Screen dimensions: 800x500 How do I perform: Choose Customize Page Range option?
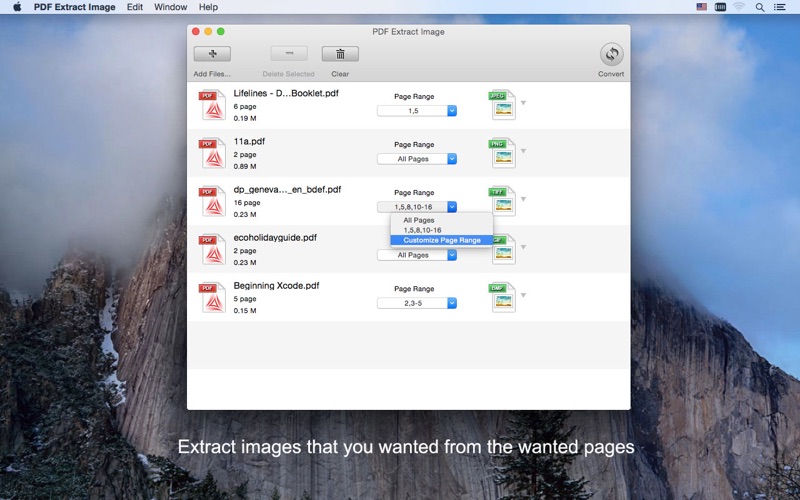(x=442, y=240)
